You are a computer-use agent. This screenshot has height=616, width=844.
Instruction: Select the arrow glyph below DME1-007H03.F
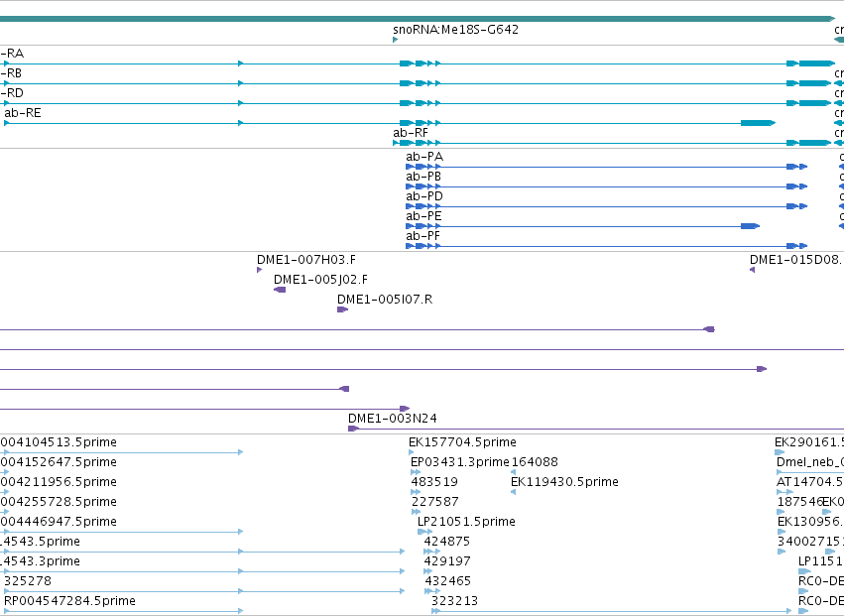coord(260,271)
